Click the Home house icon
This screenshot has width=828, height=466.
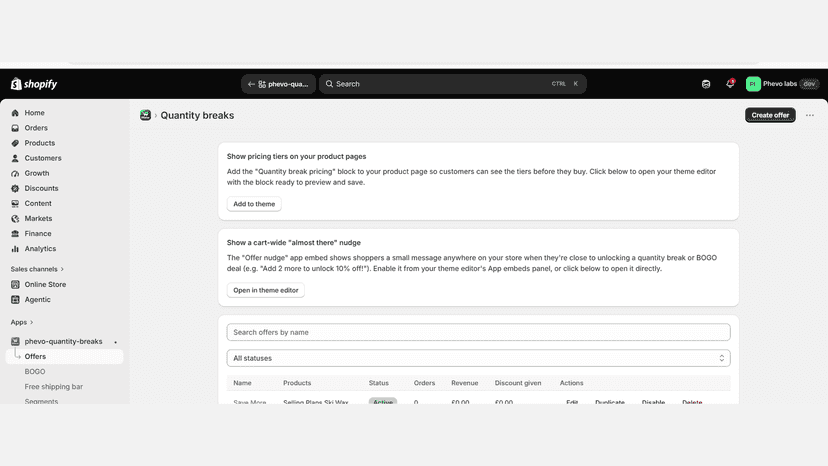[x=15, y=113]
